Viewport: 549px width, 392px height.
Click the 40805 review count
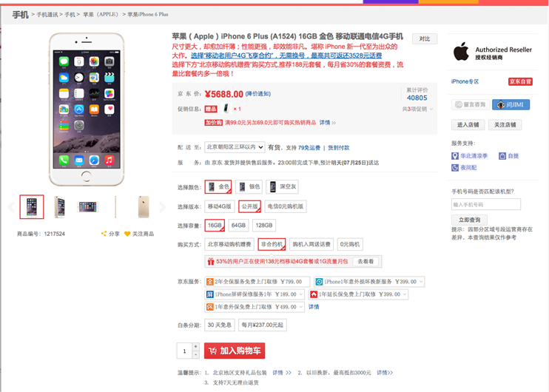(417, 98)
